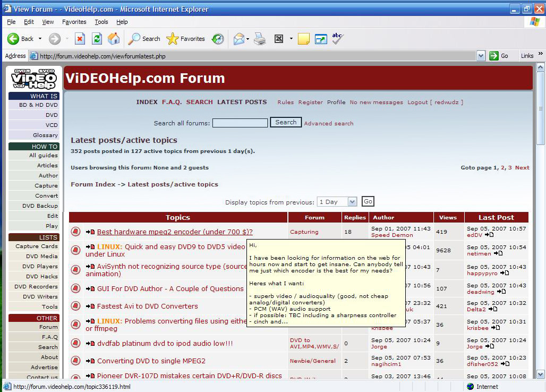Click the yellow note toolbar icon
The height and width of the screenshot is (392, 546).
[x=304, y=39]
